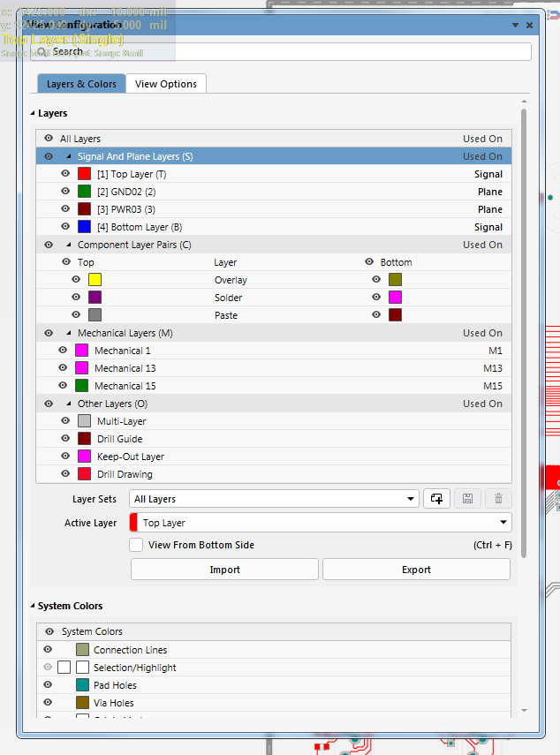This screenshot has height=755, width=560.
Task: Switch to the View Options tab
Action: click(166, 84)
